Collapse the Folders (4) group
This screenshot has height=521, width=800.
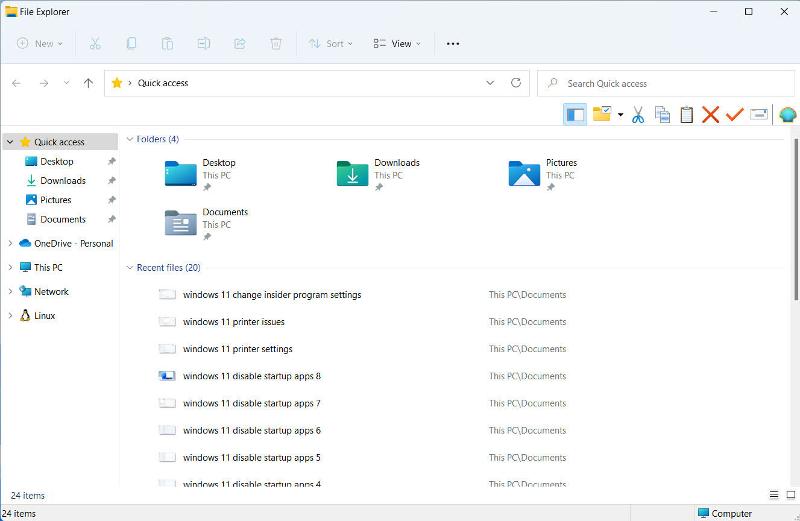(130, 139)
